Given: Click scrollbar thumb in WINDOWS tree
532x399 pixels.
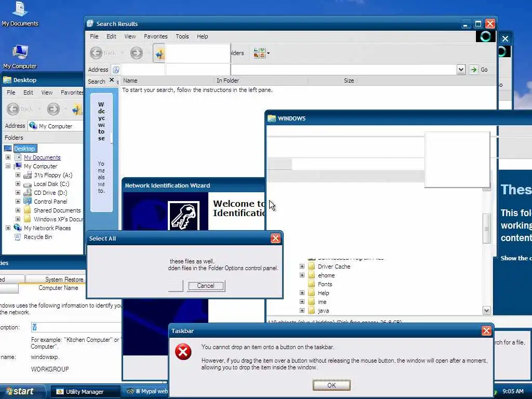Looking at the screenshot, I should click(486, 229).
